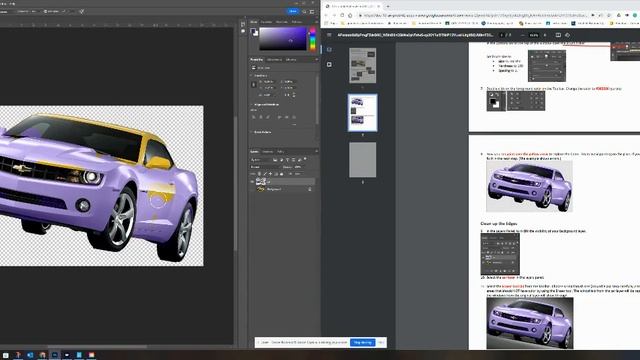Collapse the Transform section
Image resolution: width=640 pixels, height=360 pixels.
pos(251,76)
